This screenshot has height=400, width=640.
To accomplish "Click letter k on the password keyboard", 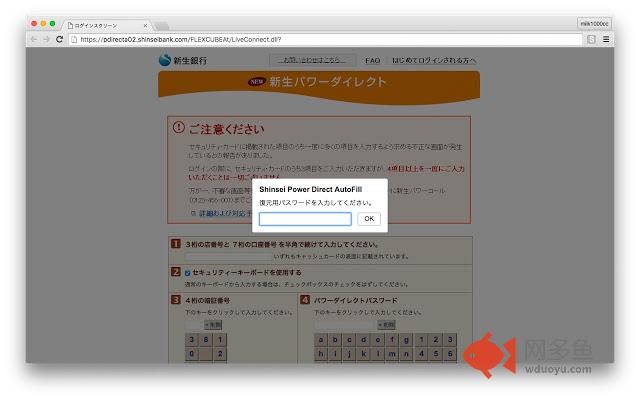I will (364, 354).
